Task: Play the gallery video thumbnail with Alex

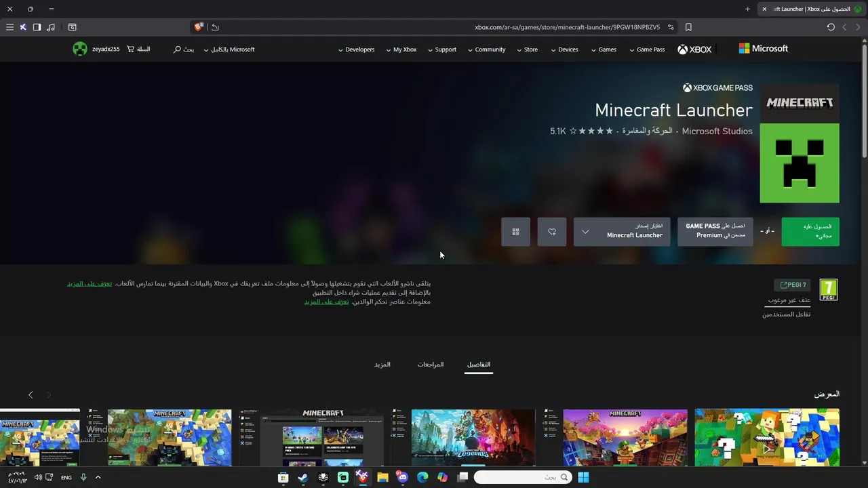Action: pos(767,438)
